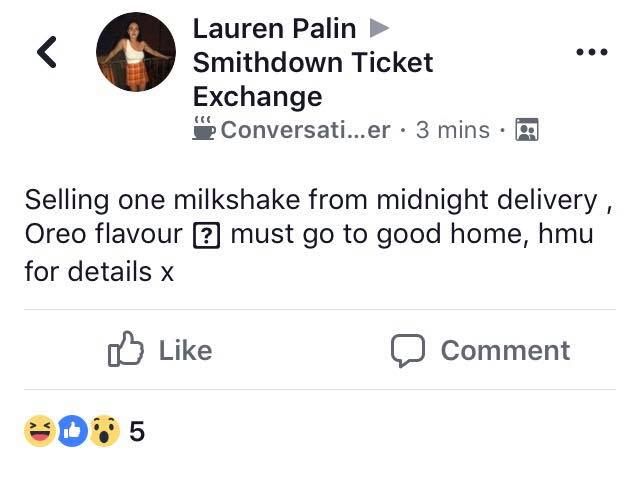View the 5 reactions count
The image size is (640, 499).
click(137, 431)
